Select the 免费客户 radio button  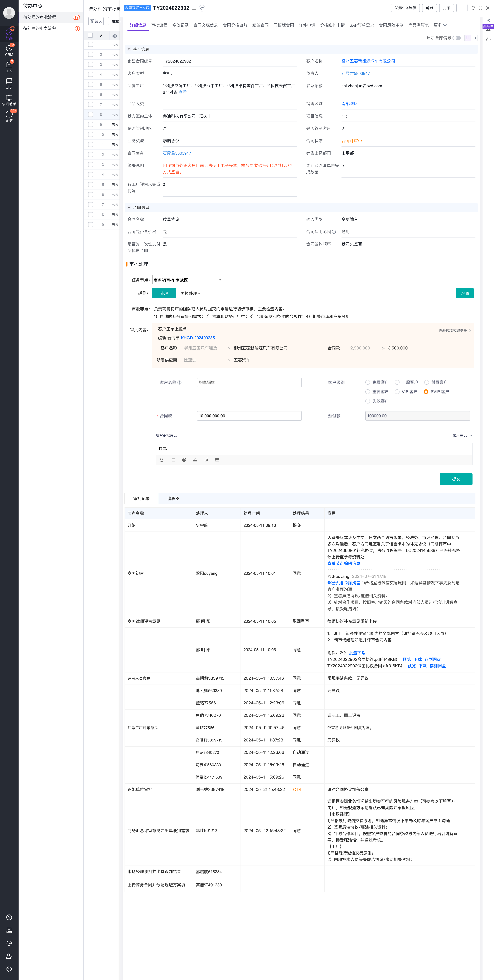coord(368,382)
